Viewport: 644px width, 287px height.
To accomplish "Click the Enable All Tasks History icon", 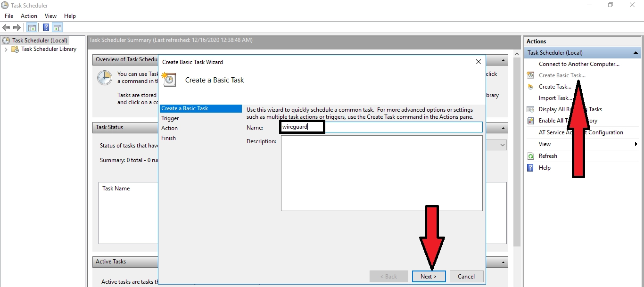I will point(530,121).
